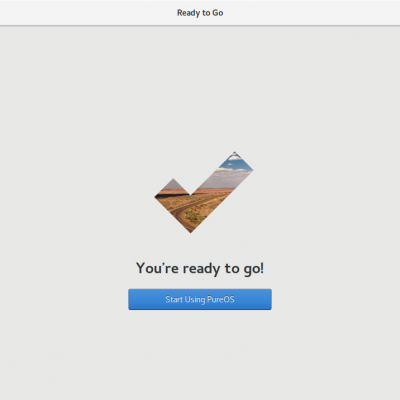Image resolution: width=400 pixels, height=400 pixels.
Task: Click the exclamation mark ending the heading
Action: (262, 268)
